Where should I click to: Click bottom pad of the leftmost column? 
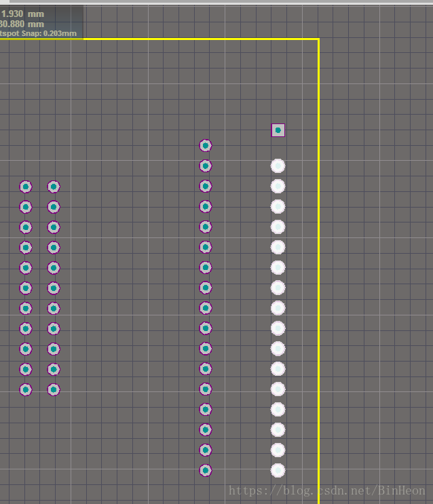click(x=26, y=389)
